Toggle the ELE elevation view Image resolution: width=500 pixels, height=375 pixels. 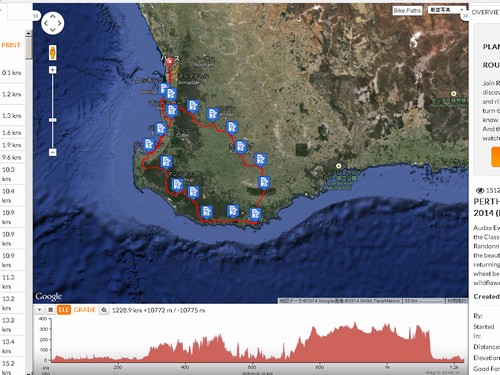point(64,310)
